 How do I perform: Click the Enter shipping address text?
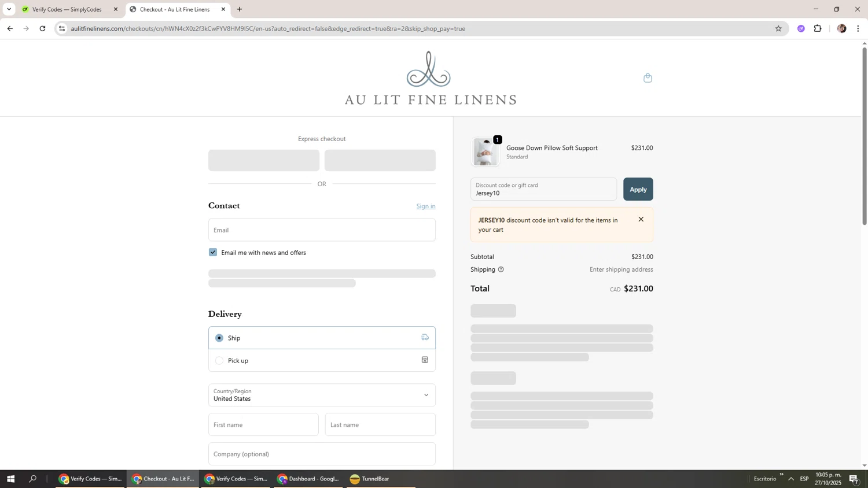coord(621,269)
